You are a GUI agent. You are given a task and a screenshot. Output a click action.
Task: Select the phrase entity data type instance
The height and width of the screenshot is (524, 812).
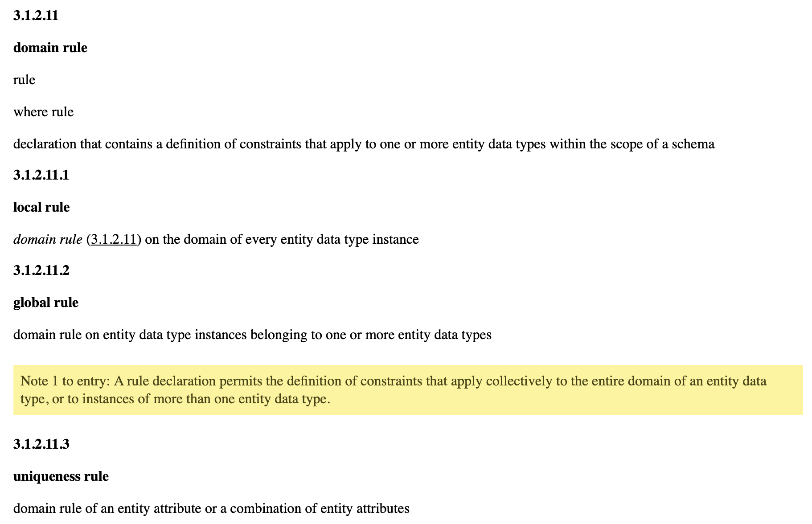(x=350, y=239)
